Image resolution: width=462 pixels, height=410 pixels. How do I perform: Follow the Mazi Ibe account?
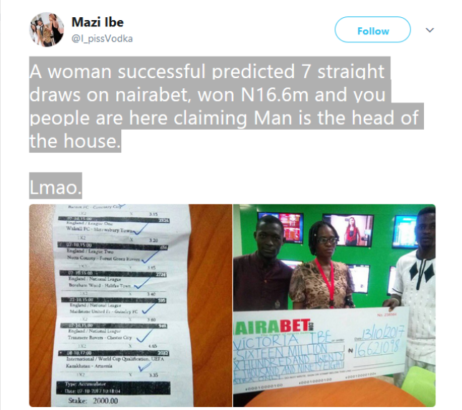click(x=373, y=30)
